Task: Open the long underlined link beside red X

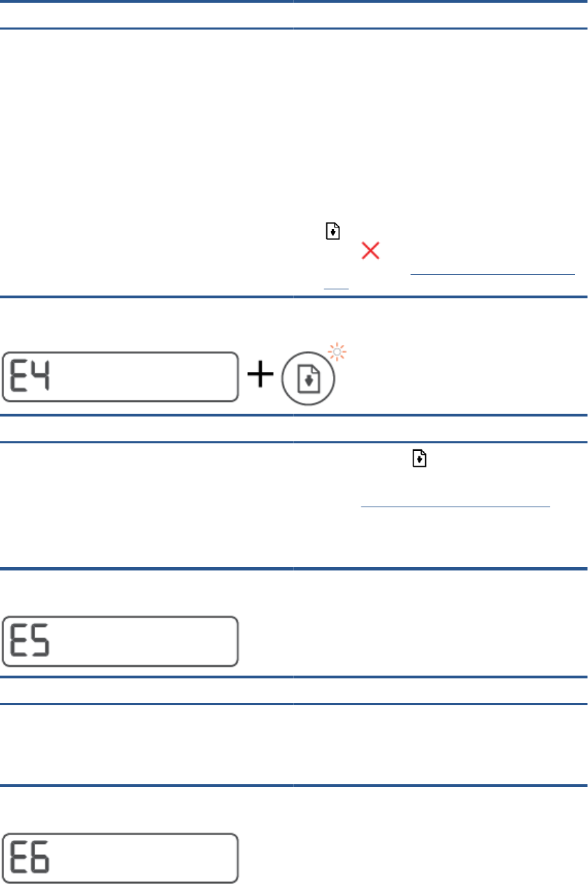Action: [x=491, y=273]
